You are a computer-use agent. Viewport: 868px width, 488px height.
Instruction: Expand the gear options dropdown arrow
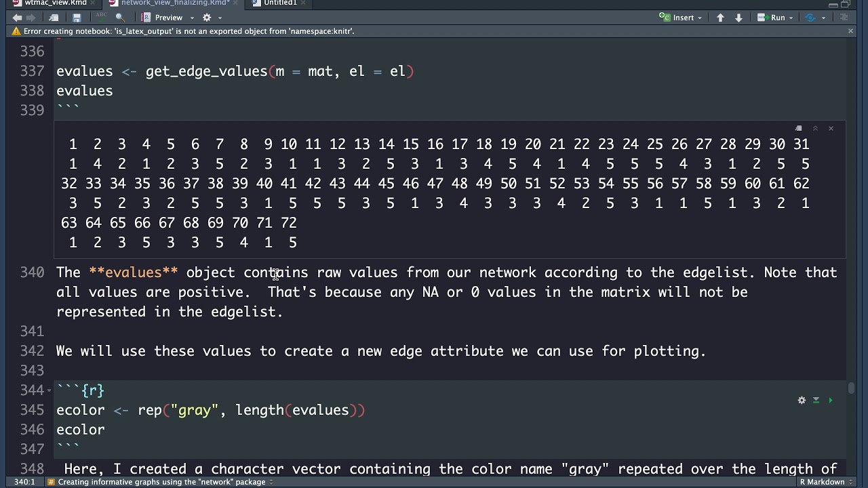(220, 18)
